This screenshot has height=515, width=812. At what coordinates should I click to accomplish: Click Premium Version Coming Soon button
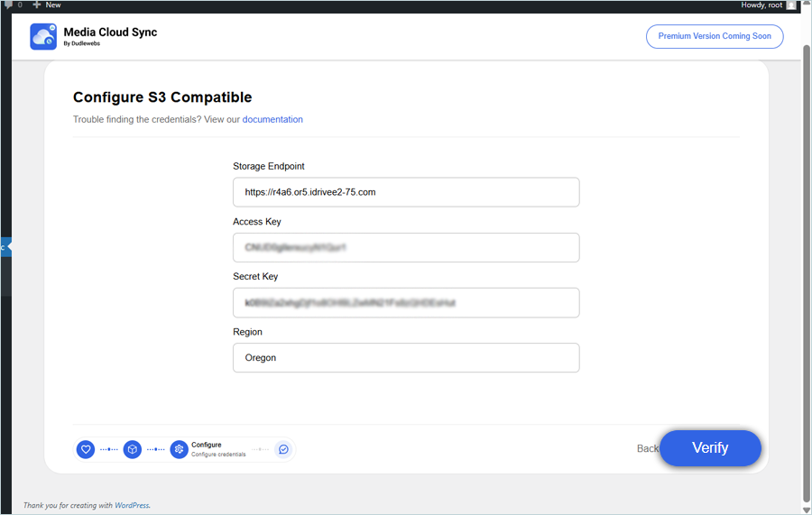714,36
